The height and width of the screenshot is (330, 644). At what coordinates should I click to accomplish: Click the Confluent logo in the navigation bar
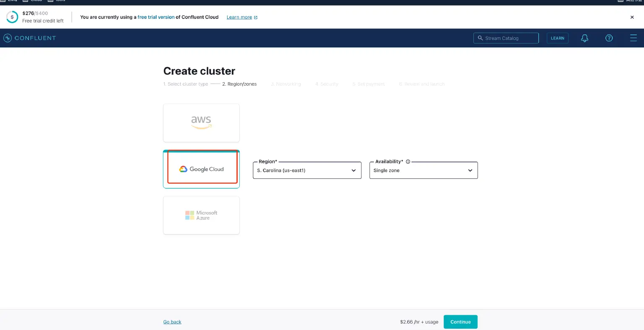tap(30, 38)
